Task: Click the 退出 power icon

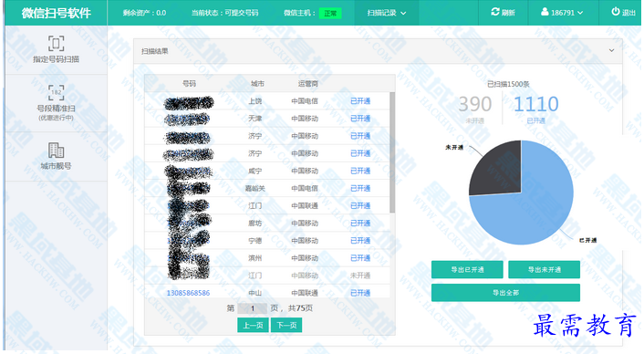Action: click(x=615, y=12)
